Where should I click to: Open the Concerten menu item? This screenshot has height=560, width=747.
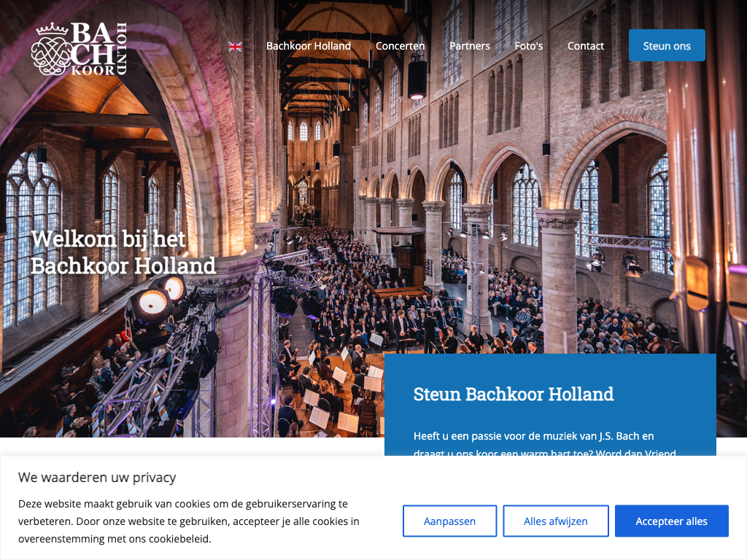400,46
